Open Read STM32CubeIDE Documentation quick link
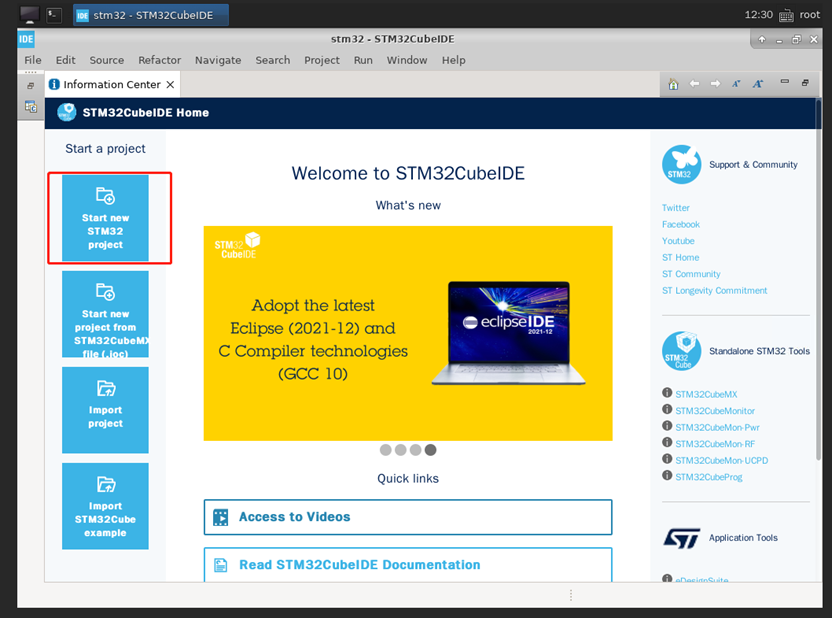The image size is (832, 618). pos(408,564)
